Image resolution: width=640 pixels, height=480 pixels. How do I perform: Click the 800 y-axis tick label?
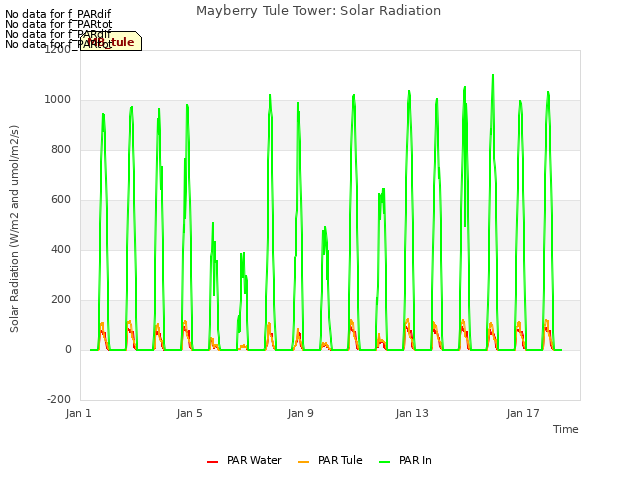click(61, 149)
